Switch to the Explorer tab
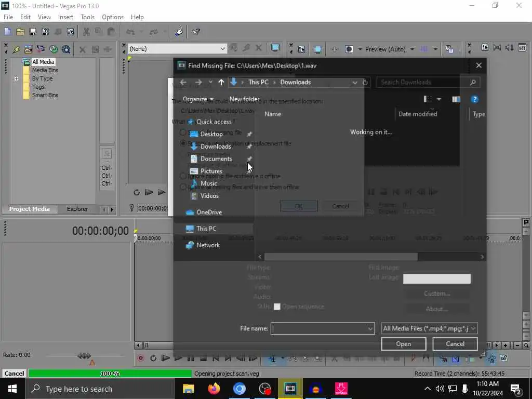This screenshot has width=532, height=399. (77, 209)
